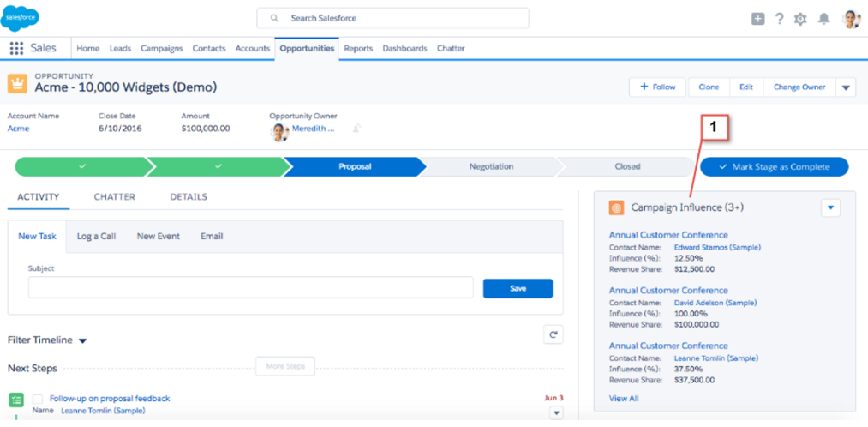The image size is (868, 427).
Task: Click the Follow button
Action: point(658,87)
